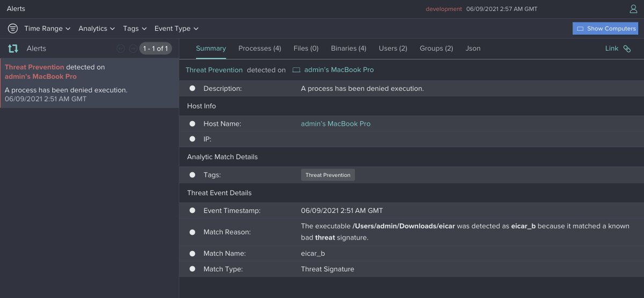Click the eicar_b Match Name value
The image size is (644, 298).
click(313, 253)
